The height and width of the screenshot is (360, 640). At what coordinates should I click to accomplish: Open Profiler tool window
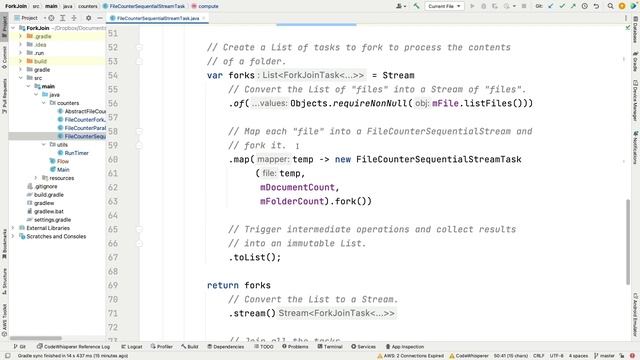coord(161,347)
